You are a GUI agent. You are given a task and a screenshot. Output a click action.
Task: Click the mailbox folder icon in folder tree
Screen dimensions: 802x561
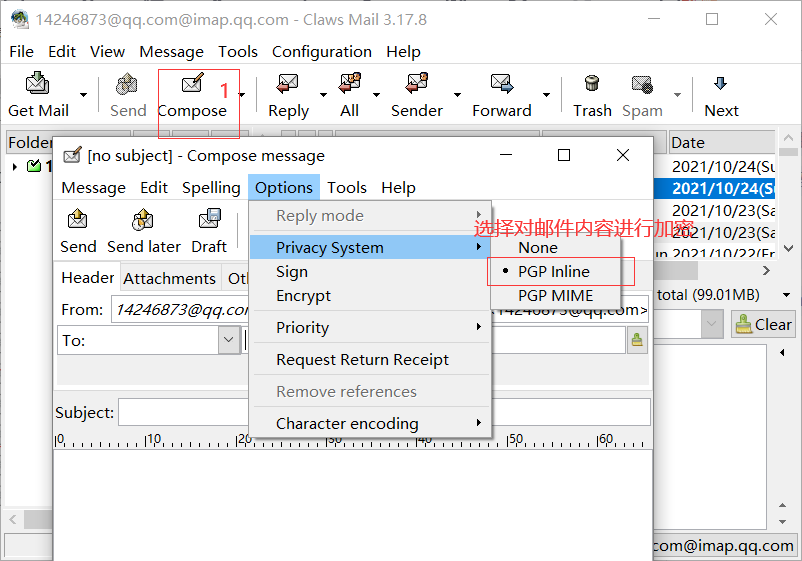tap(34, 166)
